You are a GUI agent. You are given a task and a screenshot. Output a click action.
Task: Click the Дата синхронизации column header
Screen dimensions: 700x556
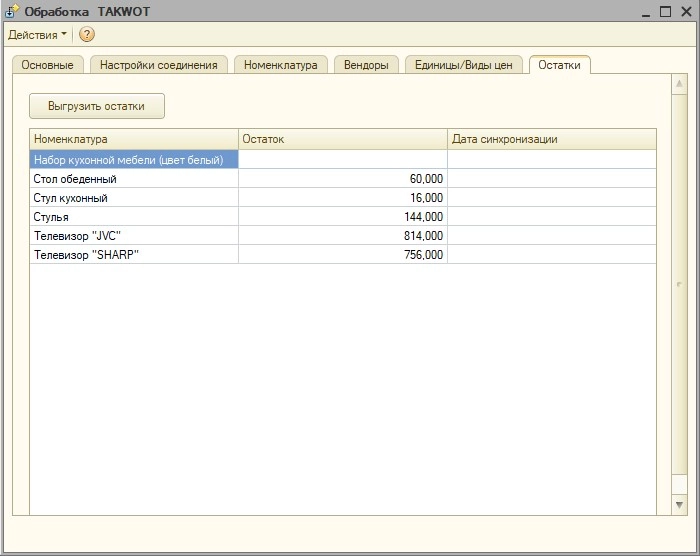[x=550, y=139]
